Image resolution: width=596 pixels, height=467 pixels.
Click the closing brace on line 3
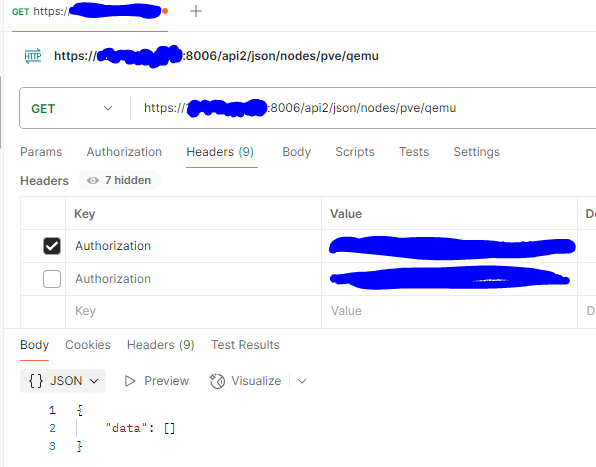(79, 446)
